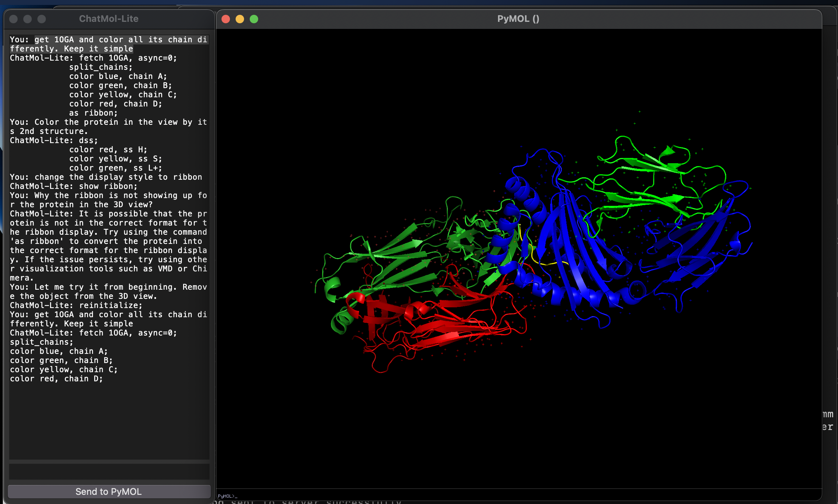Bring background terminal window at right edge forward

[830, 421]
